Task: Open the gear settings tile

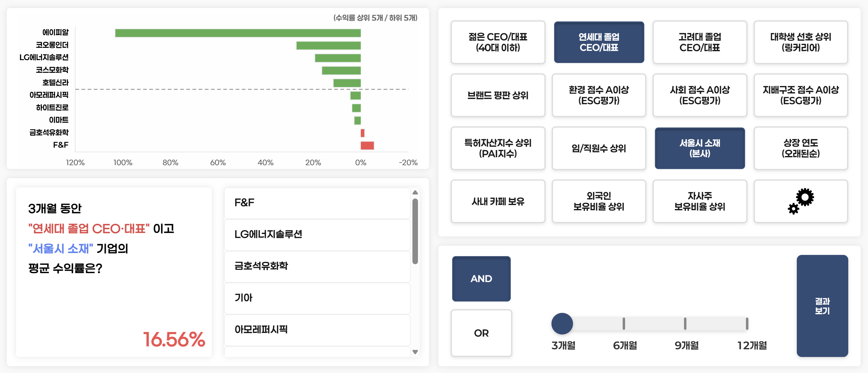Action: (x=800, y=201)
